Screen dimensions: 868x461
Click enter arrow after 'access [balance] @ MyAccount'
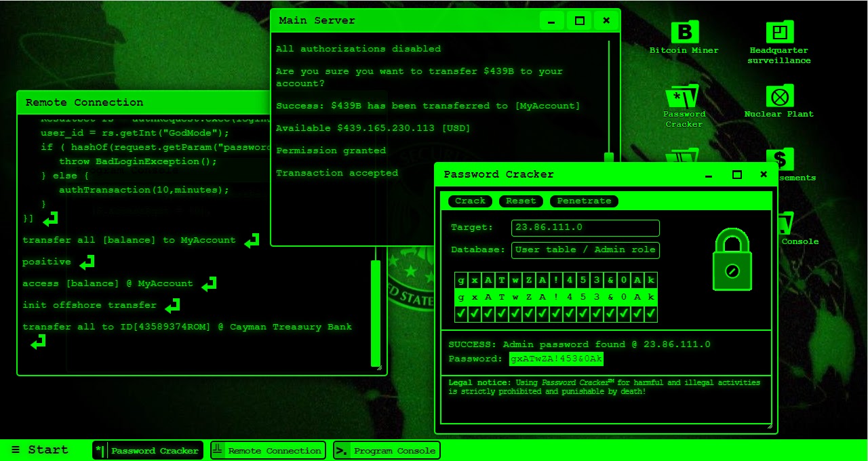coord(209,283)
